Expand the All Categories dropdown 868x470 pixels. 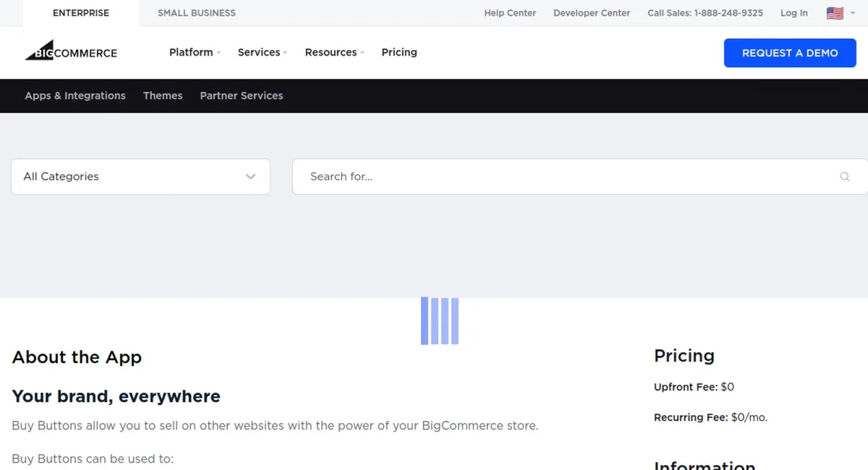(x=140, y=176)
